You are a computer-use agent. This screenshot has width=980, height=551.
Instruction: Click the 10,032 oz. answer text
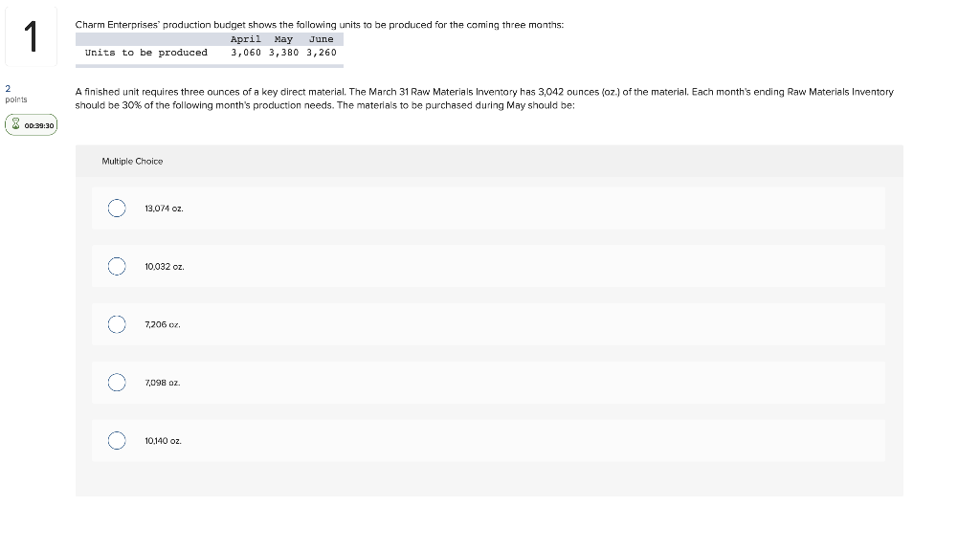(163, 266)
